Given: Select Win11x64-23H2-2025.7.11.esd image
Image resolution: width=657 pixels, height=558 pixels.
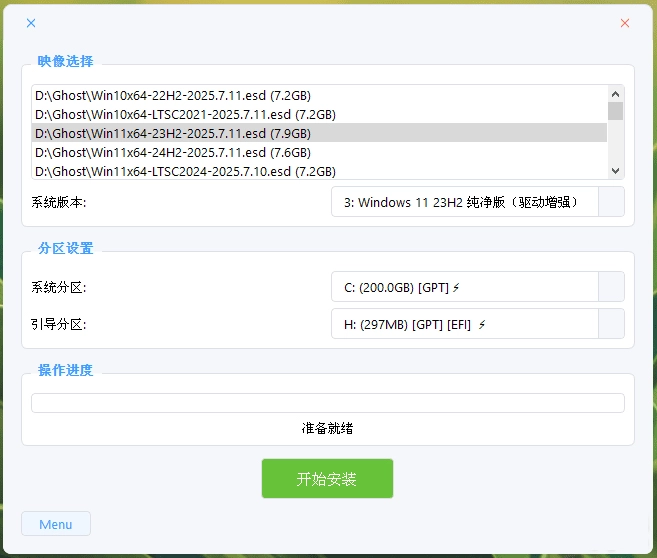Looking at the screenshot, I should click(319, 133).
